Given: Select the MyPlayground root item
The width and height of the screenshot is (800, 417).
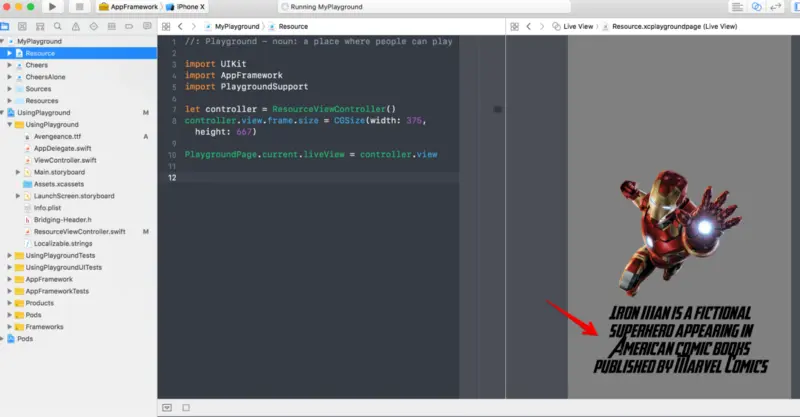Looking at the screenshot, I should 78,41.
